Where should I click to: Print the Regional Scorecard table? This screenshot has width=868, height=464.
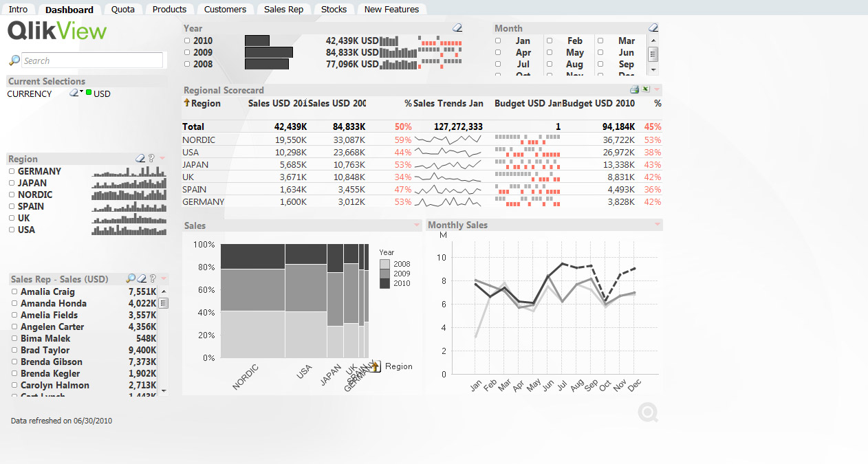(635, 89)
